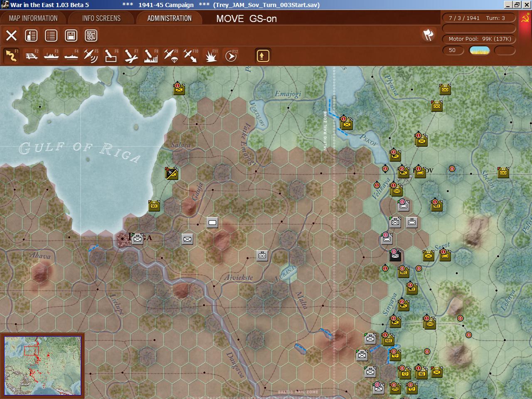Toggle the yellow up-arrow ground support button
Image resolution: width=532 pixels, height=399 pixels.
point(263,56)
